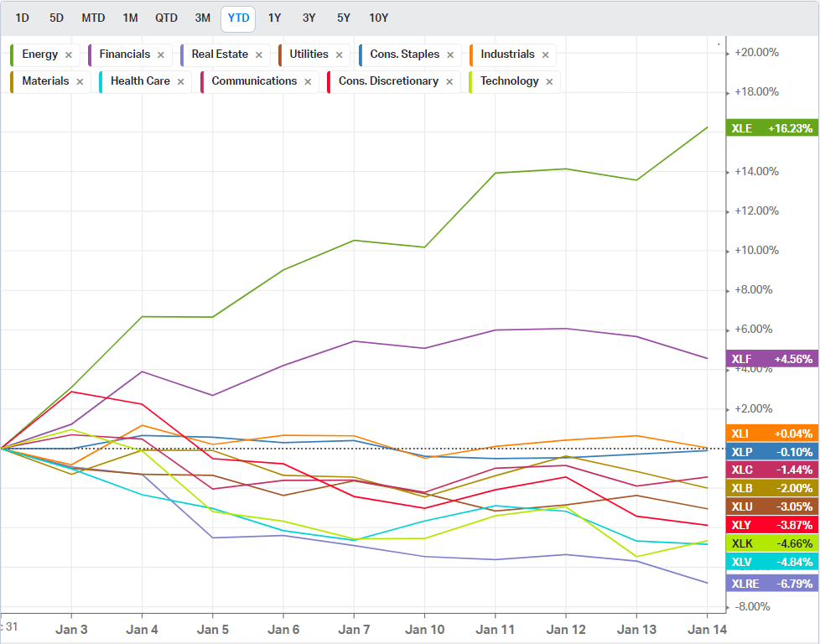The image size is (820, 644).
Task: Remove Financials using its x icon
Action: [x=160, y=55]
